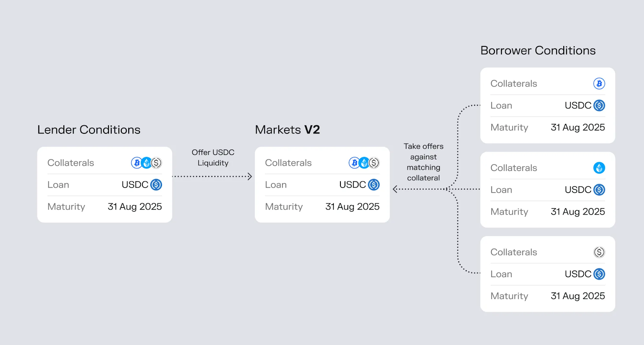The image size is (644, 345).
Task: Click the arrowhead pointing into Markets V2 from Lender
Action: 249,176
